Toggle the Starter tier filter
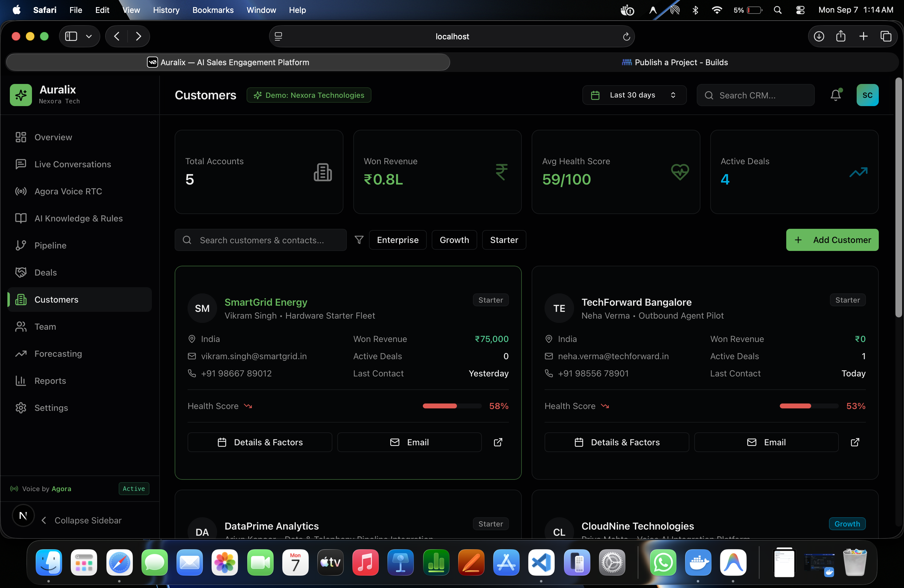 tap(504, 240)
